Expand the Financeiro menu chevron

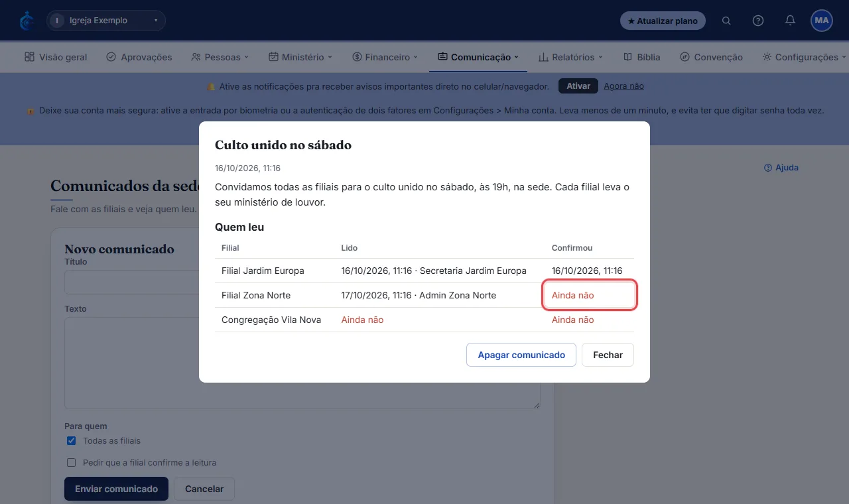416,57
